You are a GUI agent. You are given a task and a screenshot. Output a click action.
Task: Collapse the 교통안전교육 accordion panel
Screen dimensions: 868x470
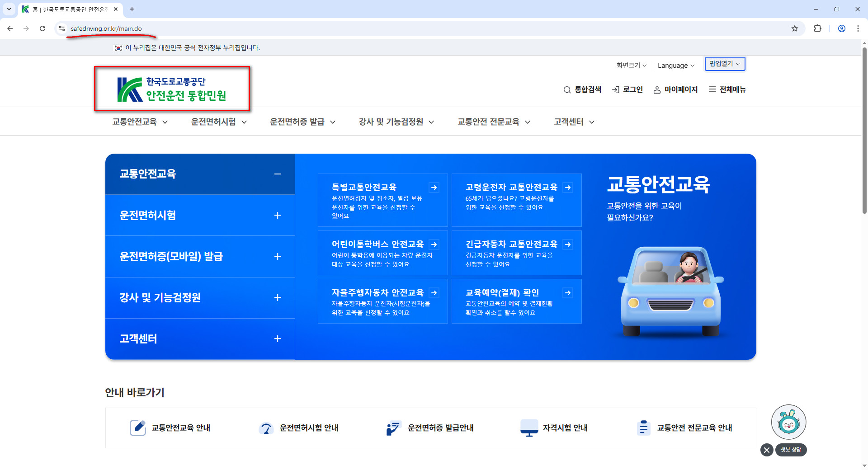[x=278, y=174]
